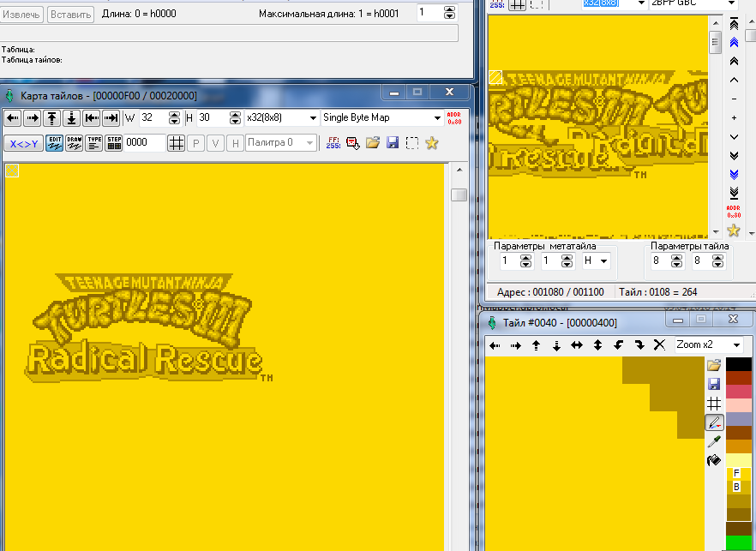This screenshot has height=551, width=756.
Task: Select the paint bucket fill tool
Action: (714, 460)
